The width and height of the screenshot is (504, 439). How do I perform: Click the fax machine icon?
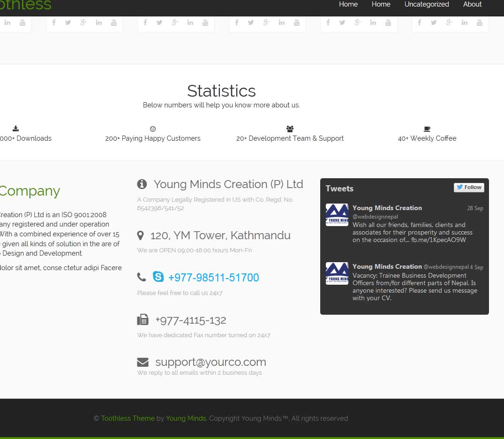pyautogui.click(x=143, y=320)
